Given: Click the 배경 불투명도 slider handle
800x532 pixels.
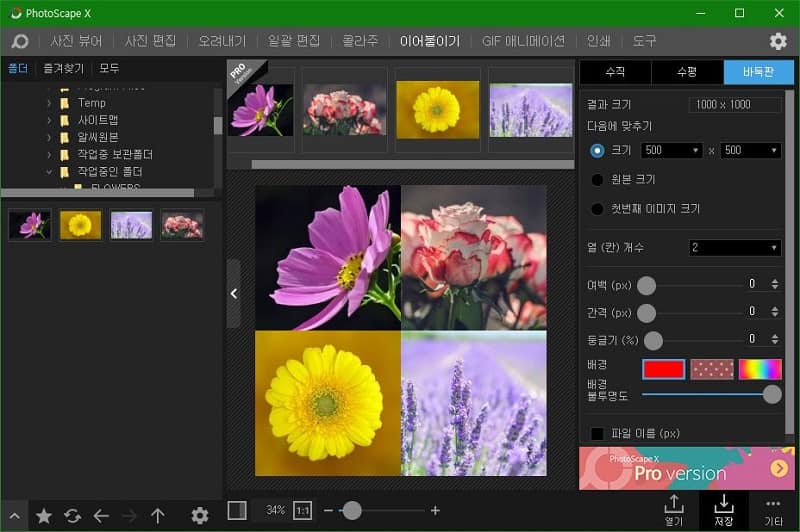Looking at the screenshot, I should (772, 394).
